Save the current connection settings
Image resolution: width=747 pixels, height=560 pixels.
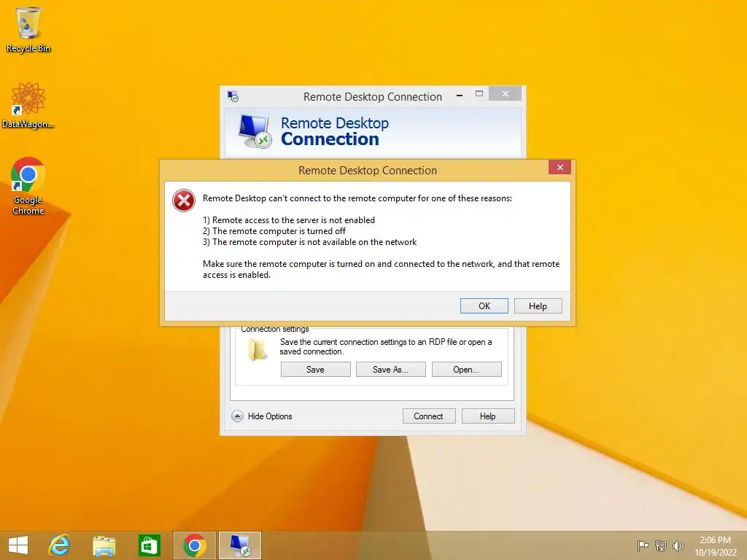pos(315,370)
